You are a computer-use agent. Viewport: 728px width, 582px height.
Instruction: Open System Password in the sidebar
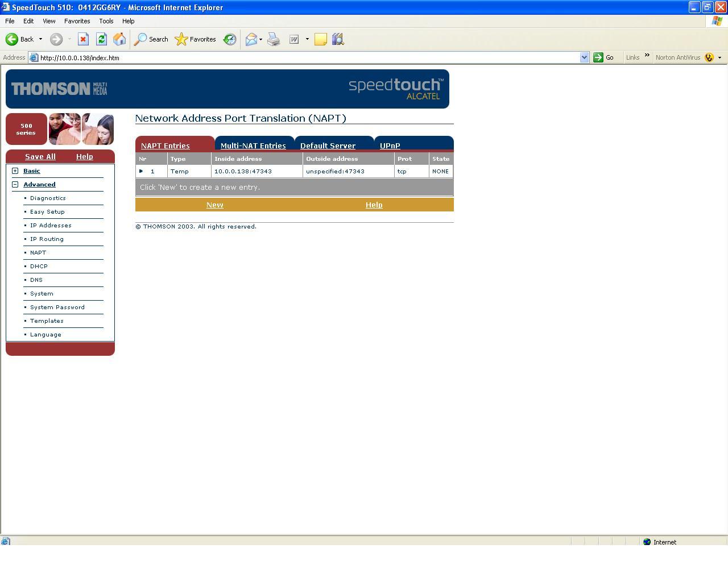coord(57,307)
